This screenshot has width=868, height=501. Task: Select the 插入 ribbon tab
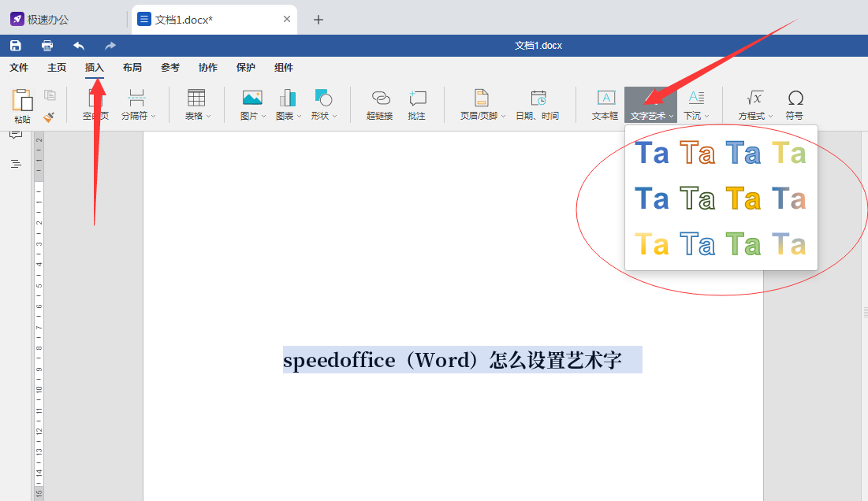click(94, 68)
